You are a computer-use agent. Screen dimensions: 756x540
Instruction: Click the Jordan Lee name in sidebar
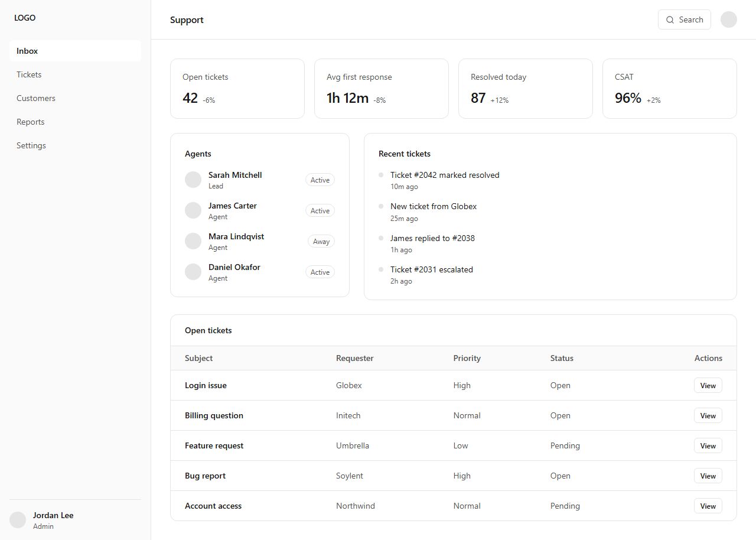[x=53, y=515]
